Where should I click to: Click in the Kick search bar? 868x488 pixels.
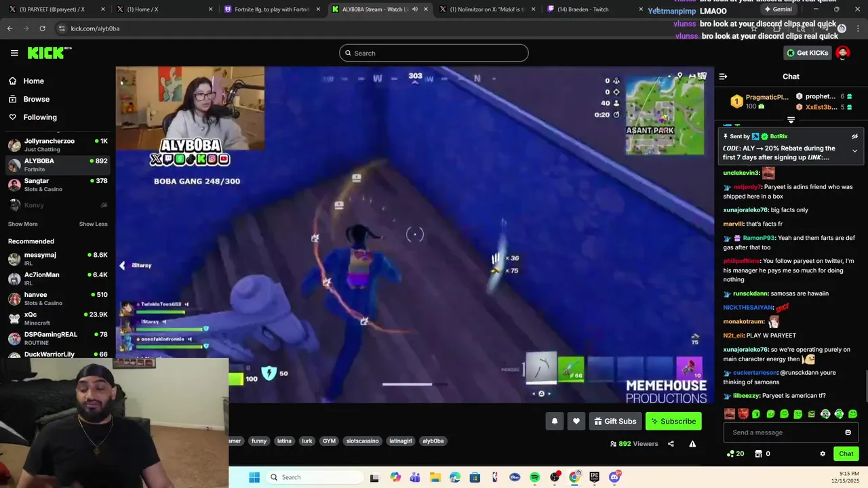click(434, 53)
